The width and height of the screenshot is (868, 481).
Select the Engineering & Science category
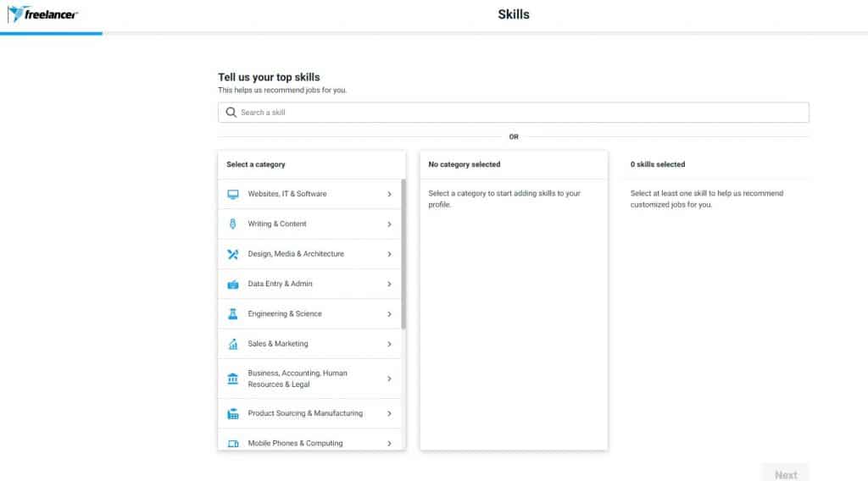click(x=285, y=314)
